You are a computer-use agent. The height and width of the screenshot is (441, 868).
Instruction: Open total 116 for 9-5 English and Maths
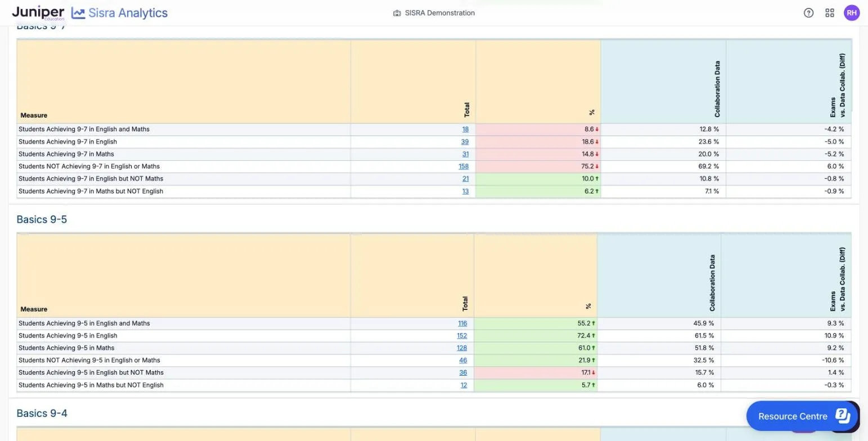[x=462, y=323]
